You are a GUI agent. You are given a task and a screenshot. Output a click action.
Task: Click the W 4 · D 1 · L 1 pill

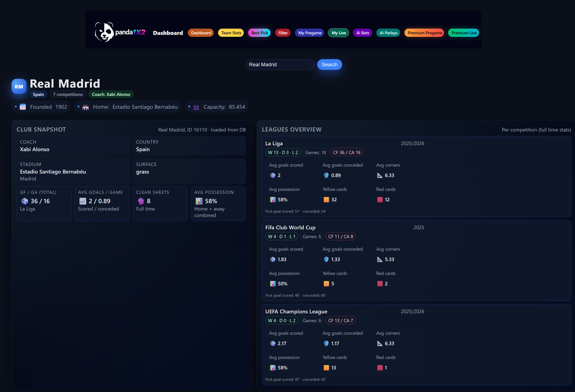point(282,236)
